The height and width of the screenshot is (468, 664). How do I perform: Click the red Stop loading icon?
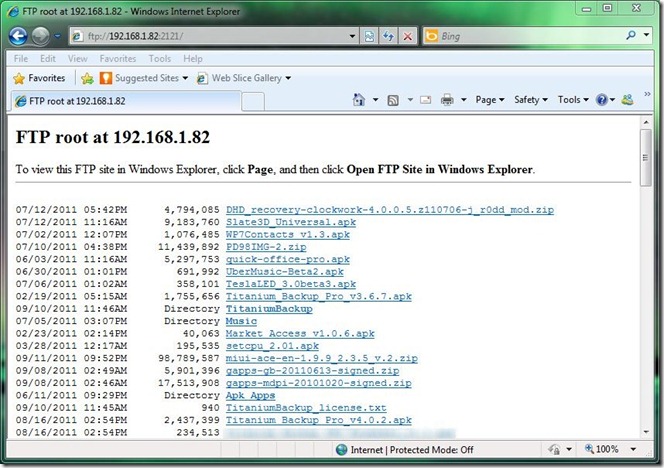(407, 36)
